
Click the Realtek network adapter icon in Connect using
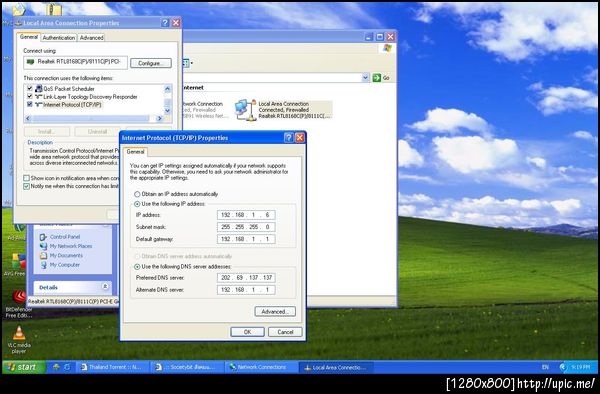30,62
